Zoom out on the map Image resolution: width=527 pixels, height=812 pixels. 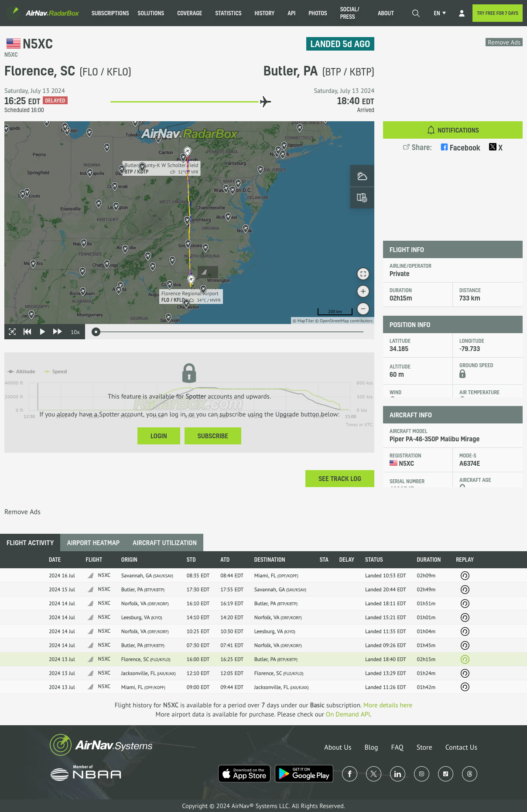pyautogui.click(x=363, y=309)
